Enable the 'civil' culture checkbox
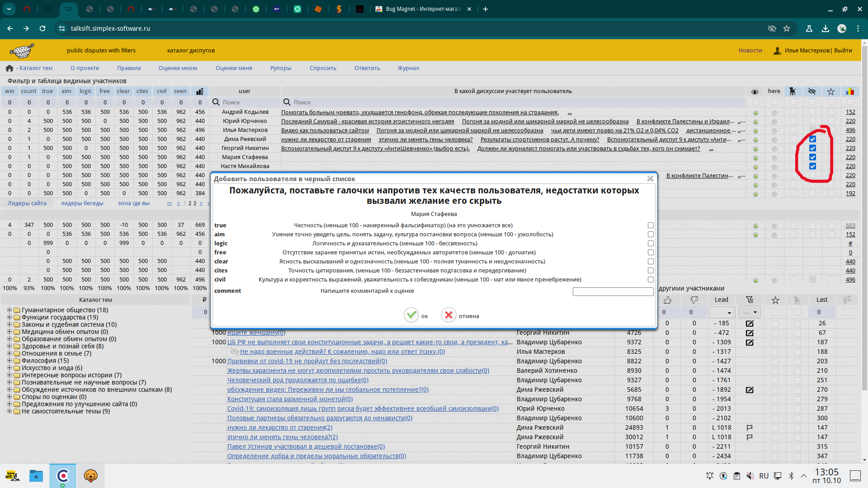 coord(651,279)
